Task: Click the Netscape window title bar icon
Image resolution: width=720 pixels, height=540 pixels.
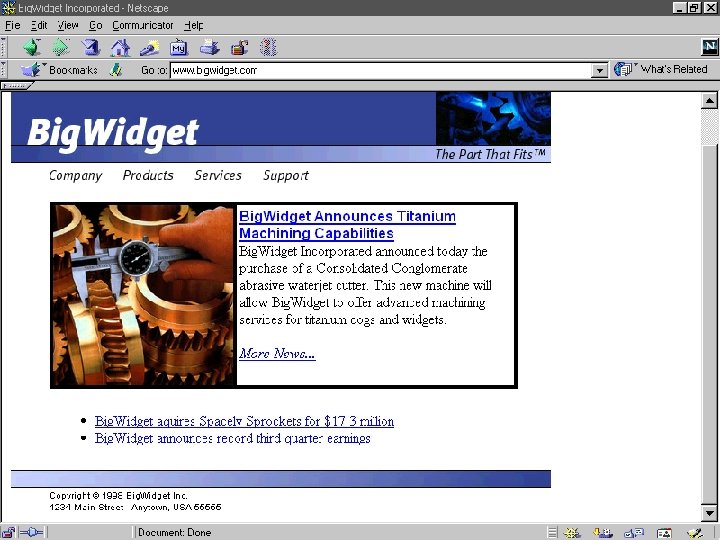Action: coord(8,8)
